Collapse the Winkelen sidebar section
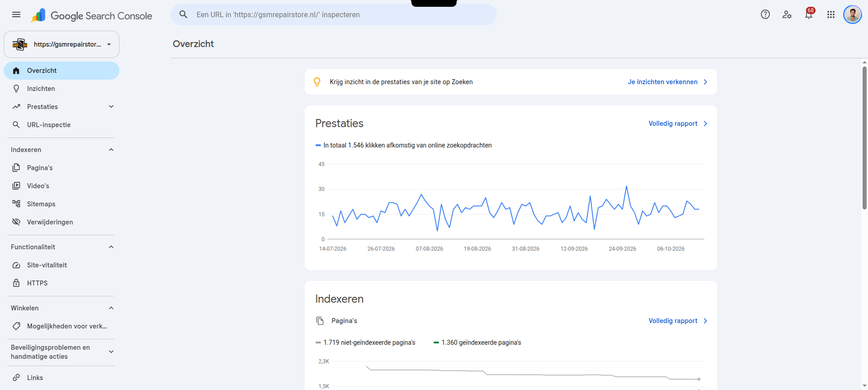Screen dimensions: 868x390 [x=111, y=308]
